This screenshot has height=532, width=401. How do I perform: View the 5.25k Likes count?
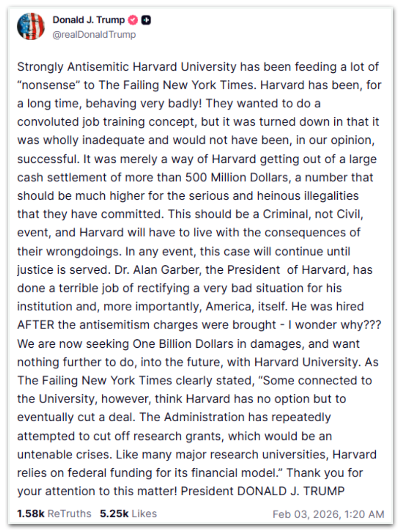coord(128,513)
